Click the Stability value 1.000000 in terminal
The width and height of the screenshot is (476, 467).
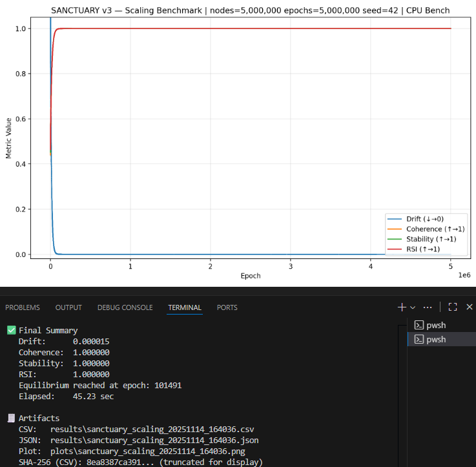coord(91,363)
